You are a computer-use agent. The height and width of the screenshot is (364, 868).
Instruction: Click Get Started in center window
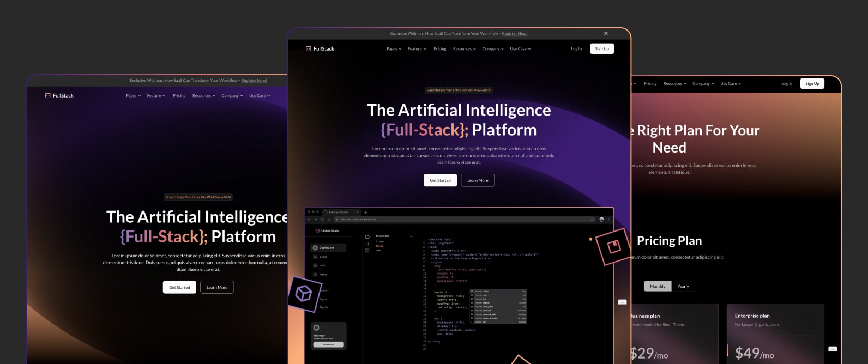(x=440, y=180)
